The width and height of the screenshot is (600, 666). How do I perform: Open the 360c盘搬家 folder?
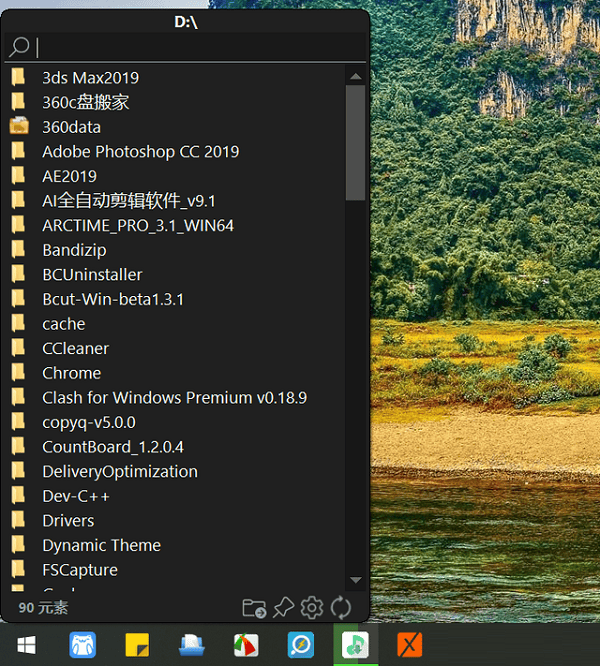(176, 102)
